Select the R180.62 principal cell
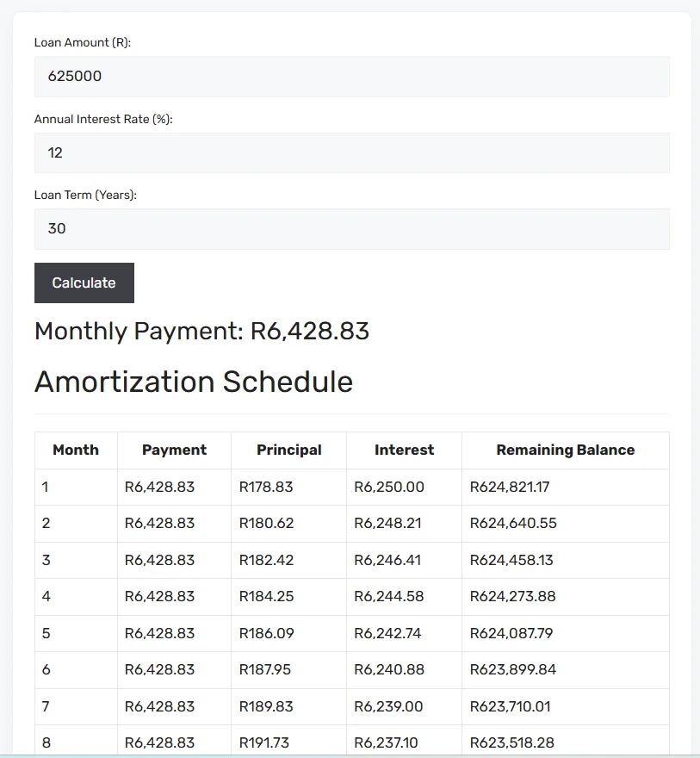This screenshot has height=758, width=700. point(289,524)
